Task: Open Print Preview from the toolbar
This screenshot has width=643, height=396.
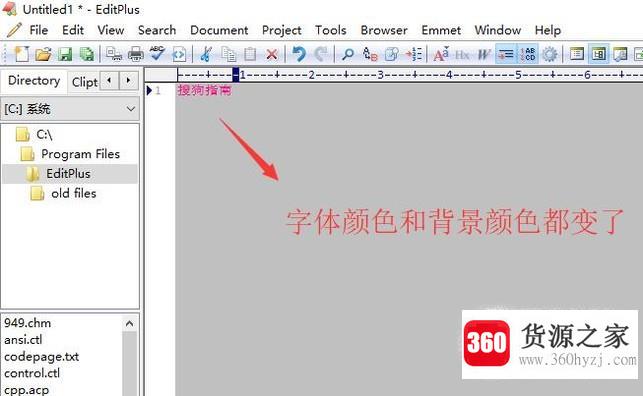Action: pos(114,54)
